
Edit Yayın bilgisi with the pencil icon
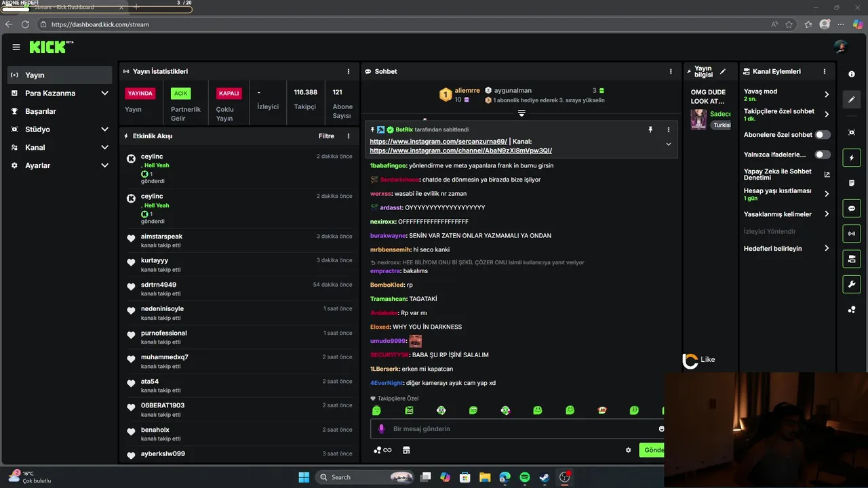click(723, 71)
